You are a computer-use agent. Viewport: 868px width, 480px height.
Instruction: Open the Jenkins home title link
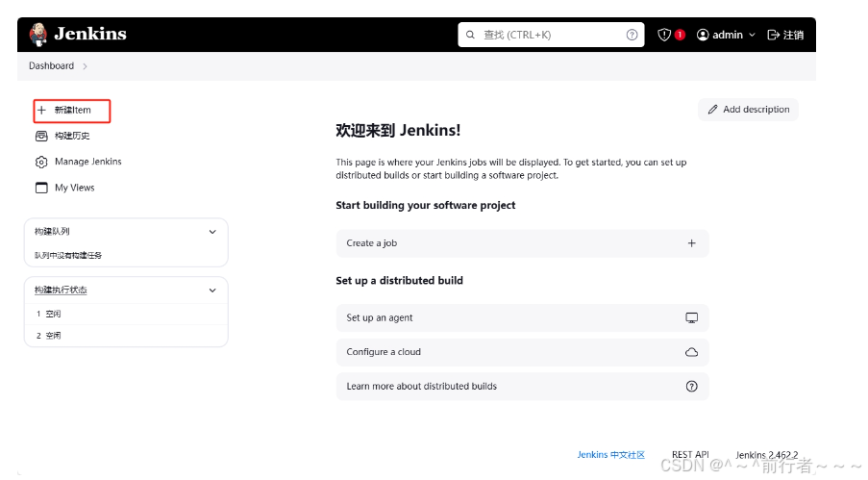(x=90, y=34)
